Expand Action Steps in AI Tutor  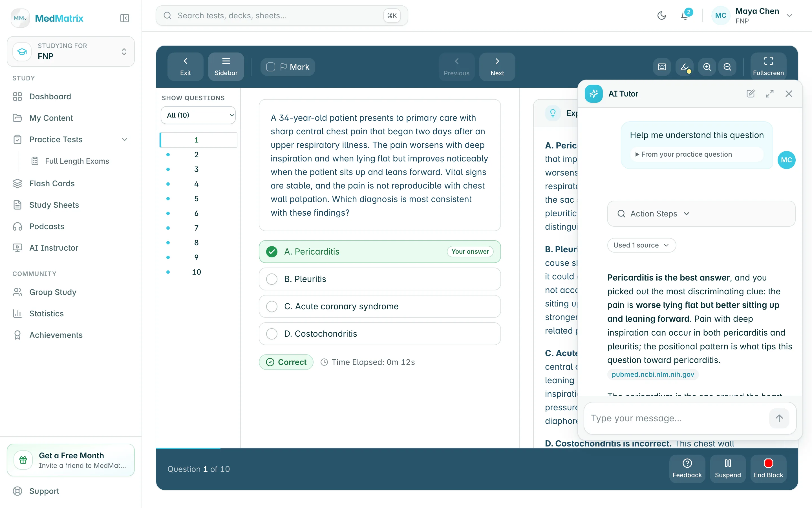click(x=701, y=214)
